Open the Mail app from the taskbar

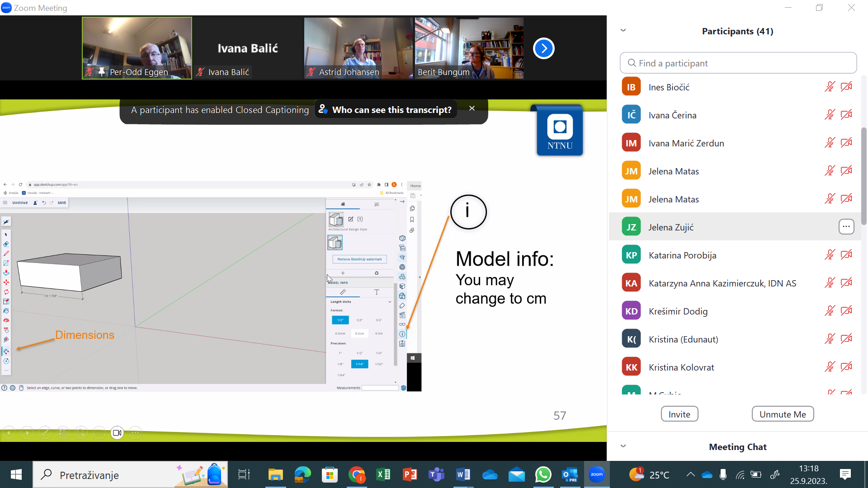pyautogui.click(x=517, y=474)
